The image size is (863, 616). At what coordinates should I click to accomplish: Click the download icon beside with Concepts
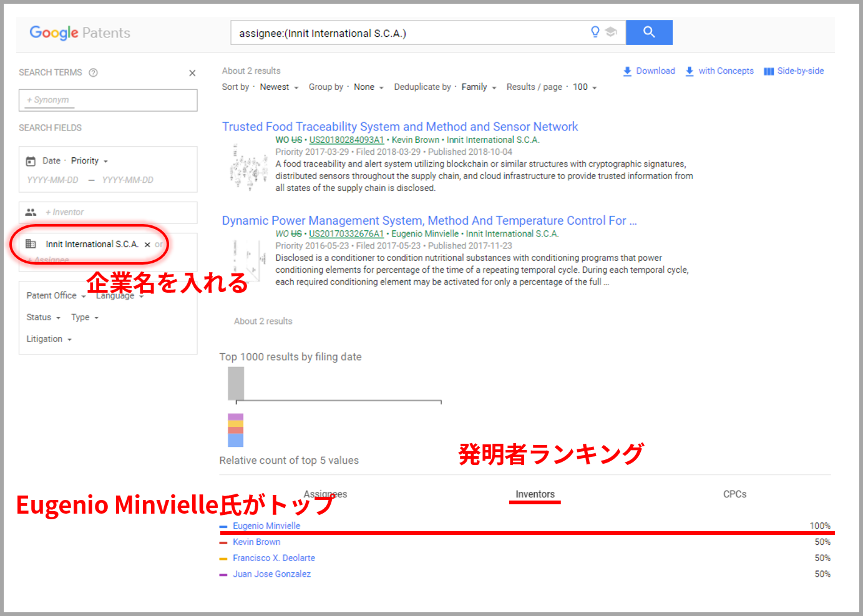coord(690,71)
